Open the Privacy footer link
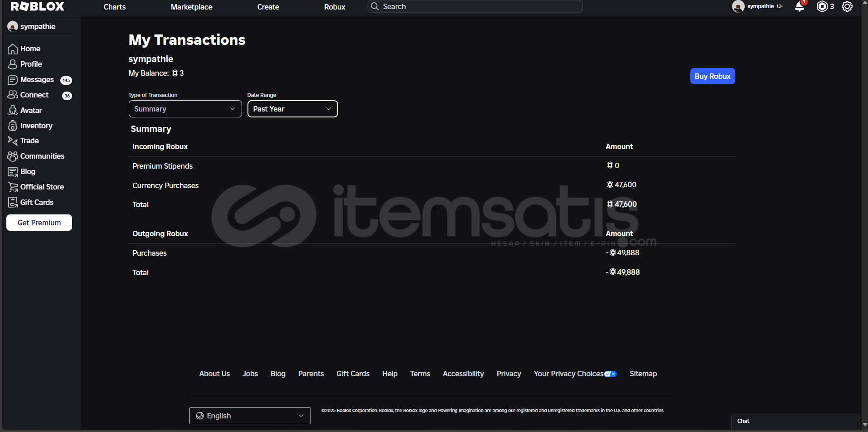 [x=509, y=374]
